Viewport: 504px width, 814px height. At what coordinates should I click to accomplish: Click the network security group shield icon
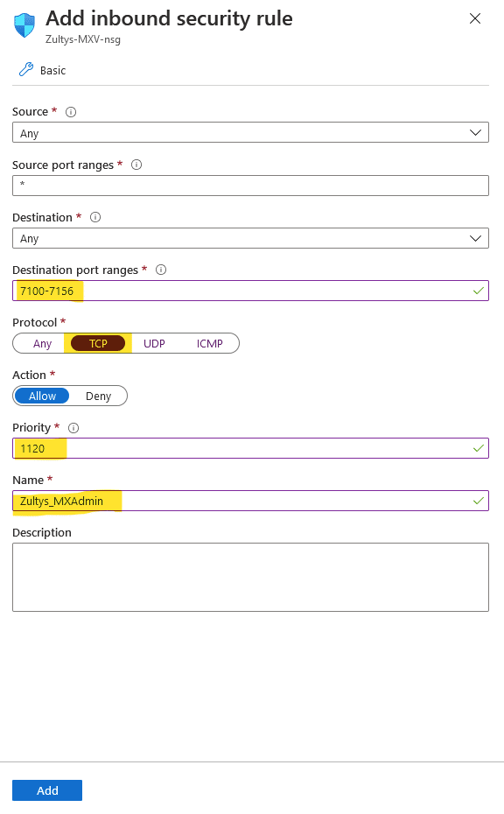(24, 25)
